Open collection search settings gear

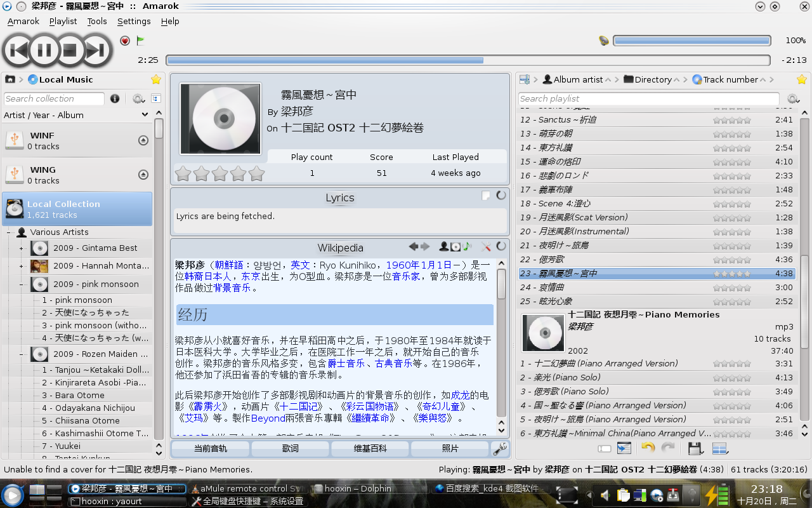point(138,98)
